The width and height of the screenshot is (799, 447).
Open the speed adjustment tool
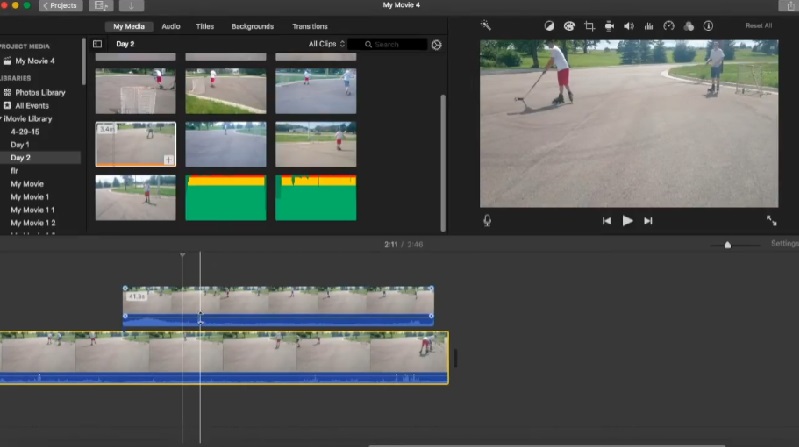[669, 26]
